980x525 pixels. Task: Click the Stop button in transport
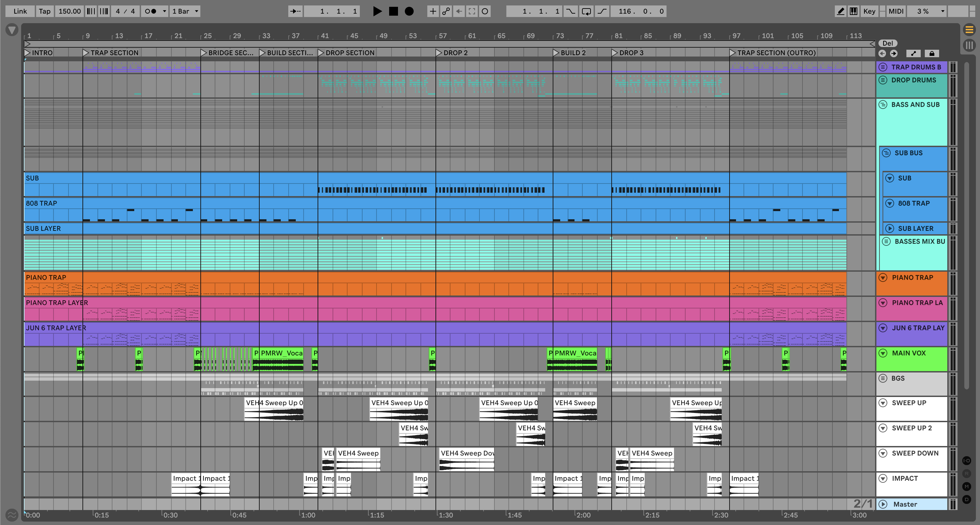(x=393, y=11)
